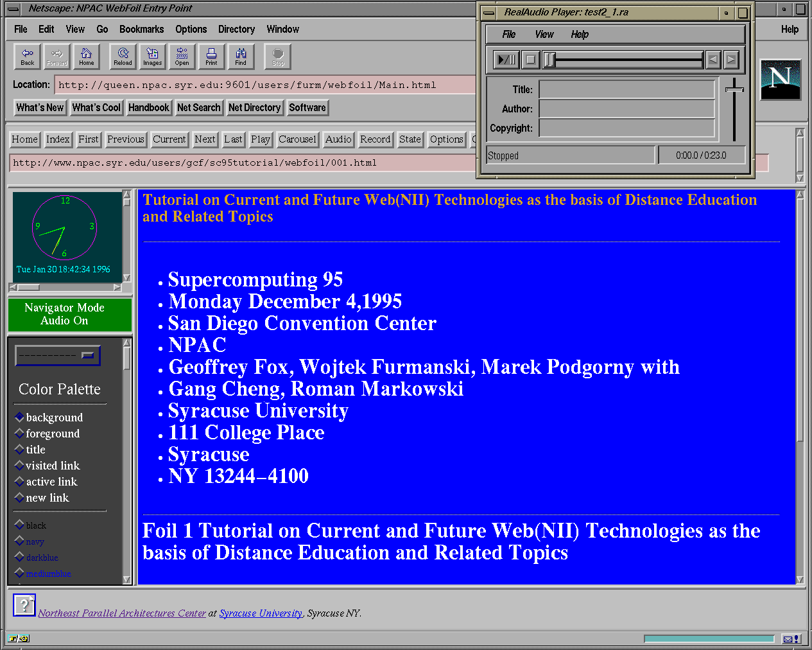
Task: Click WebFoil Previous button
Action: point(126,139)
